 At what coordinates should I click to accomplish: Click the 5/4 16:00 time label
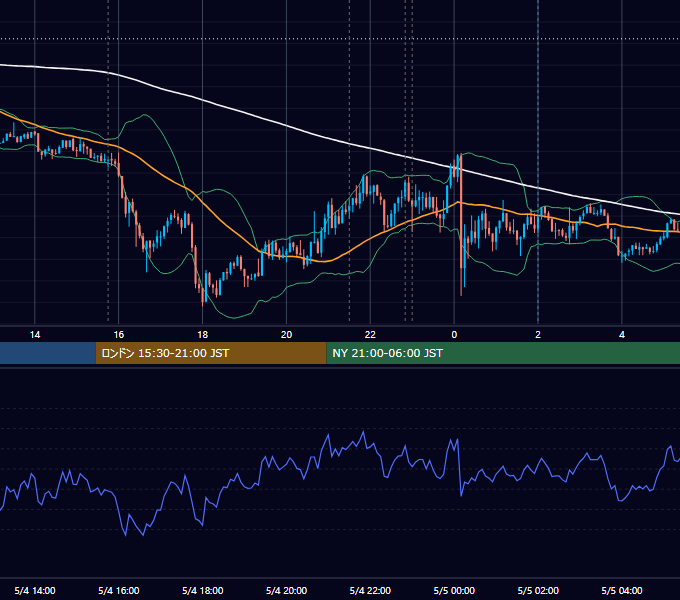[118, 590]
